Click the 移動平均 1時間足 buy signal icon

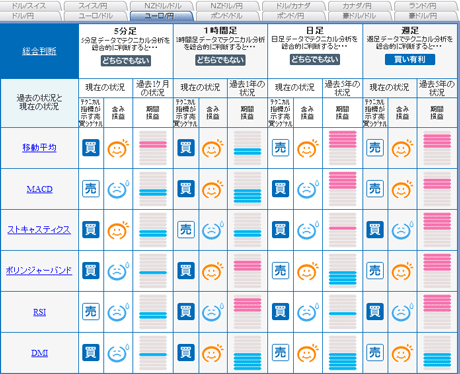[186, 148]
